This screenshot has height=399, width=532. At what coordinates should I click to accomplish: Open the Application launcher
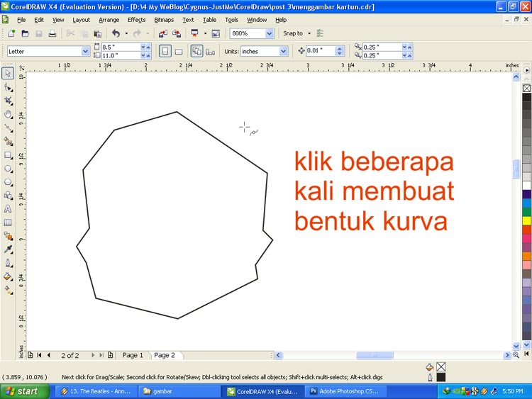coord(194,33)
